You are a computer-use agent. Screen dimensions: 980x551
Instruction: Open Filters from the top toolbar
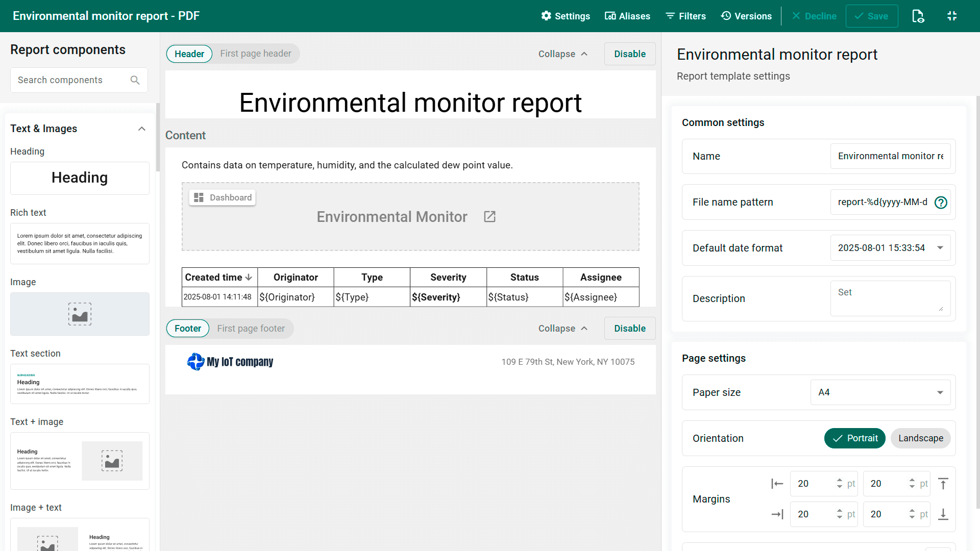[685, 16]
